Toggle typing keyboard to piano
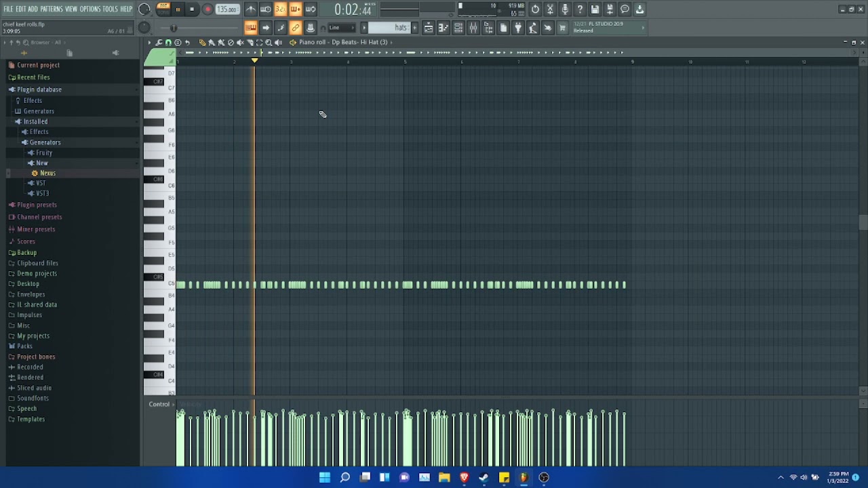The image size is (868, 488). pyautogui.click(x=250, y=28)
